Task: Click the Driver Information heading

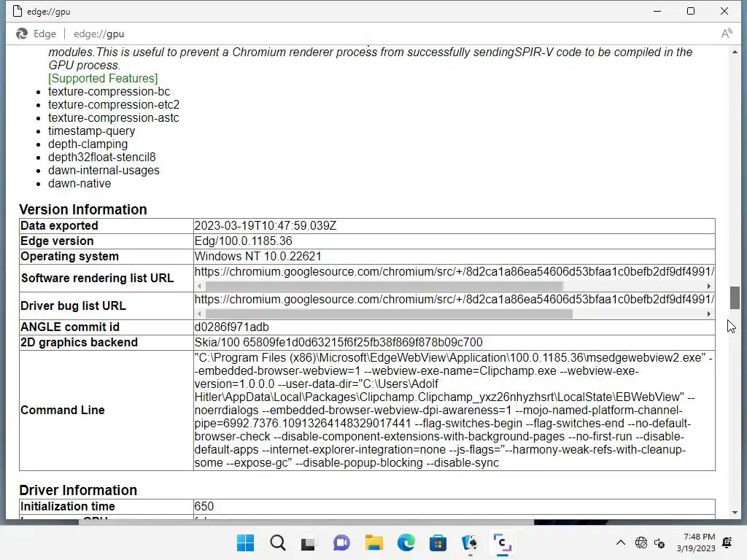Action: 78,490
